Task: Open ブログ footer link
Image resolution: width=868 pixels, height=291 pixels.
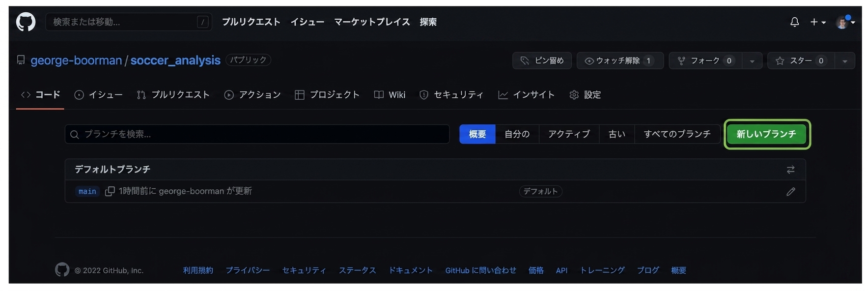Action: (648, 270)
